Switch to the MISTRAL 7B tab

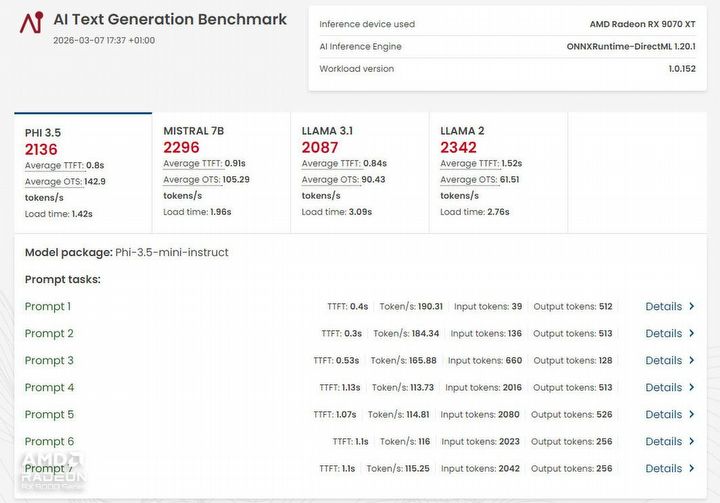[220, 172]
